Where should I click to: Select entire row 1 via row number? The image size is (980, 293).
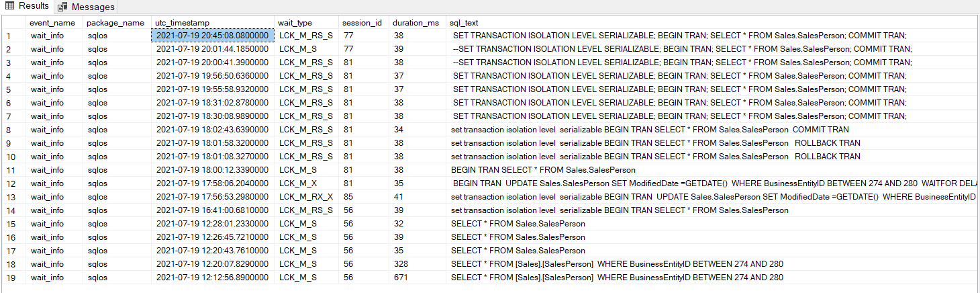pos(8,36)
